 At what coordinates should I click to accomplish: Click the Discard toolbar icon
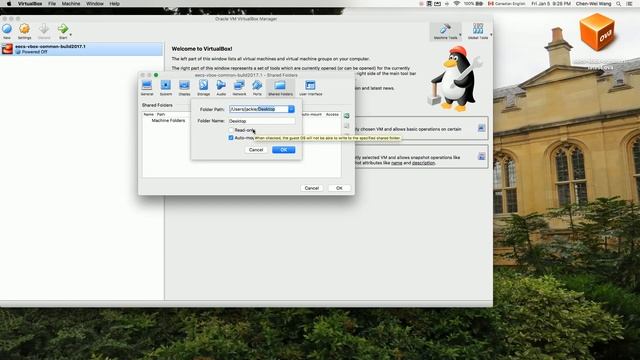click(44, 29)
